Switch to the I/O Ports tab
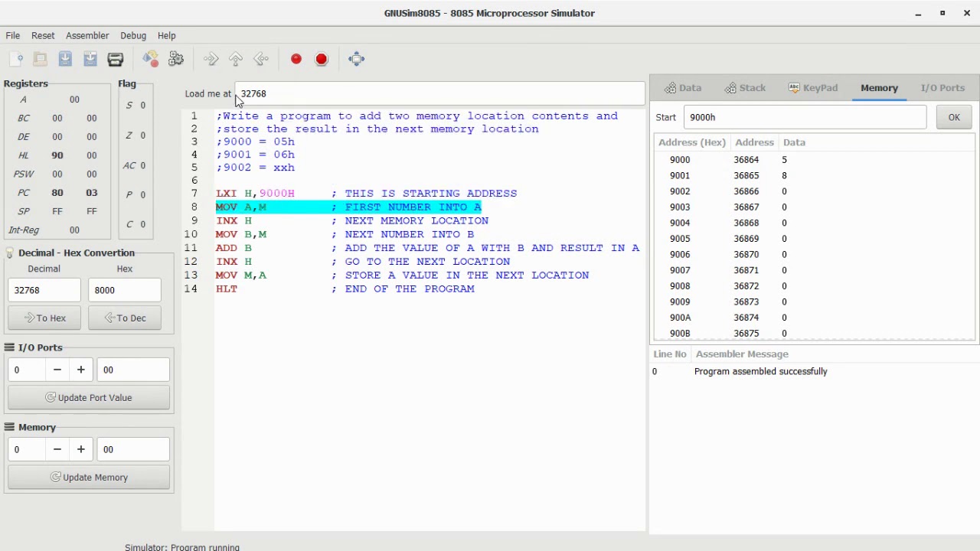980x551 pixels. [x=943, y=88]
